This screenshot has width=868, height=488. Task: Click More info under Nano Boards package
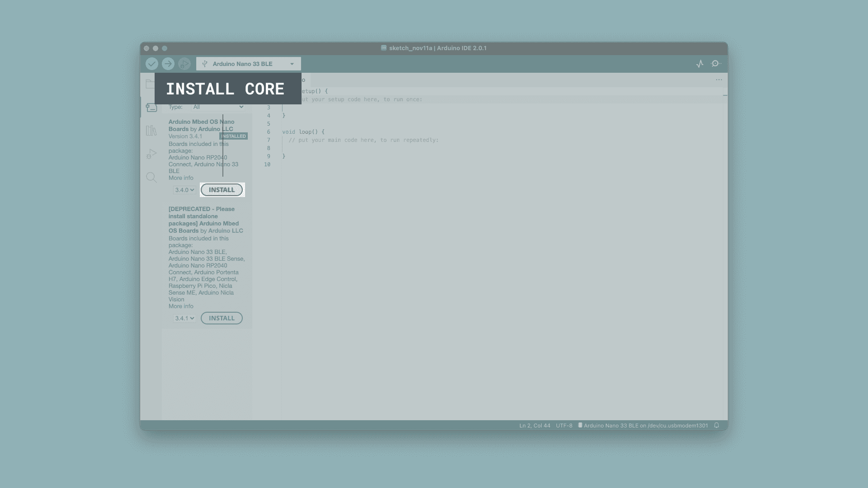(x=181, y=178)
